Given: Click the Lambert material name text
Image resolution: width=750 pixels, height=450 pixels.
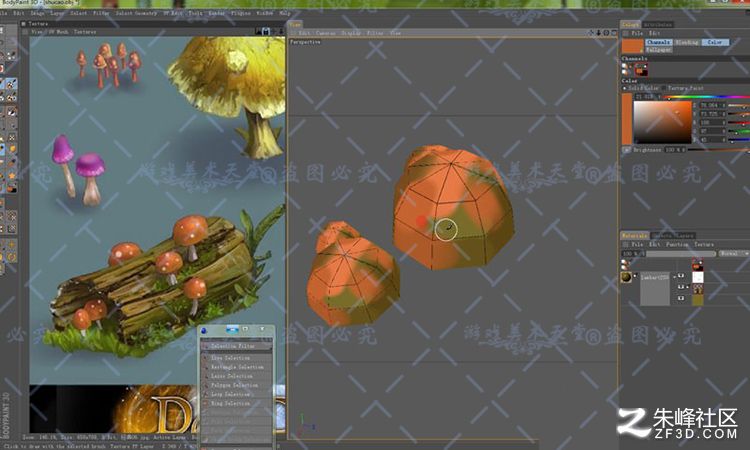Looking at the screenshot, I should tap(654, 277).
